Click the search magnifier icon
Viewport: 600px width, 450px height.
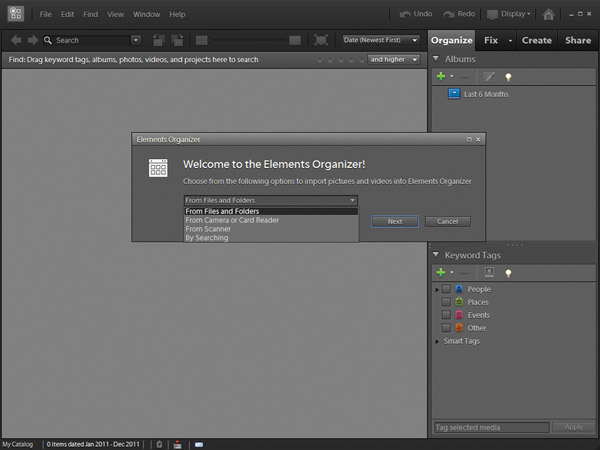coord(48,40)
